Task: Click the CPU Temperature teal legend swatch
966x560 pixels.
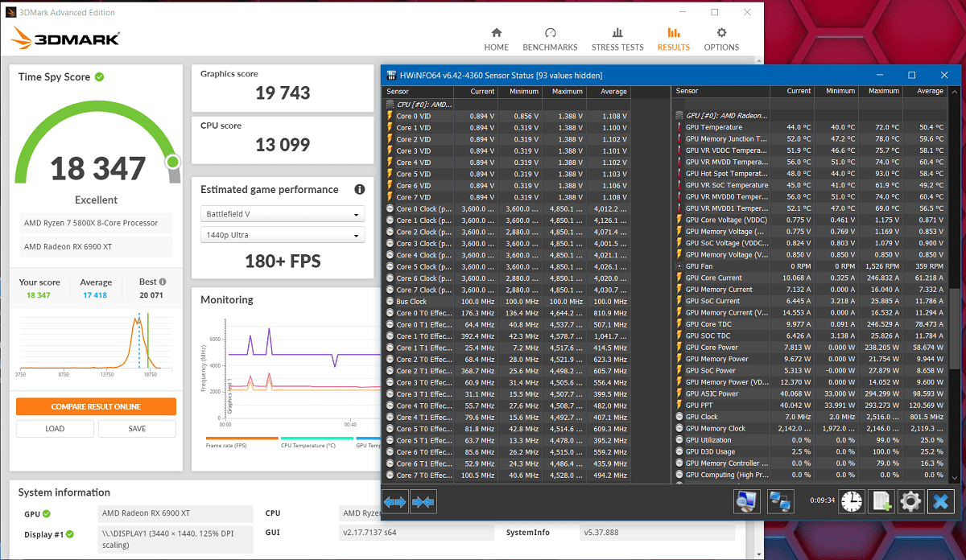Action: tap(317, 439)
